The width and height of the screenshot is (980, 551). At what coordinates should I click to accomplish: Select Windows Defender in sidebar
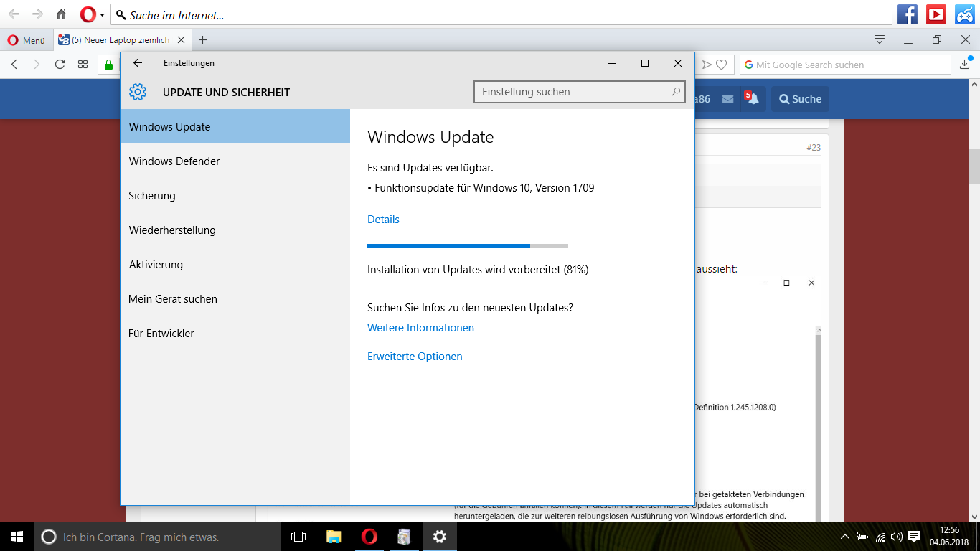click(x=235, y=161)
